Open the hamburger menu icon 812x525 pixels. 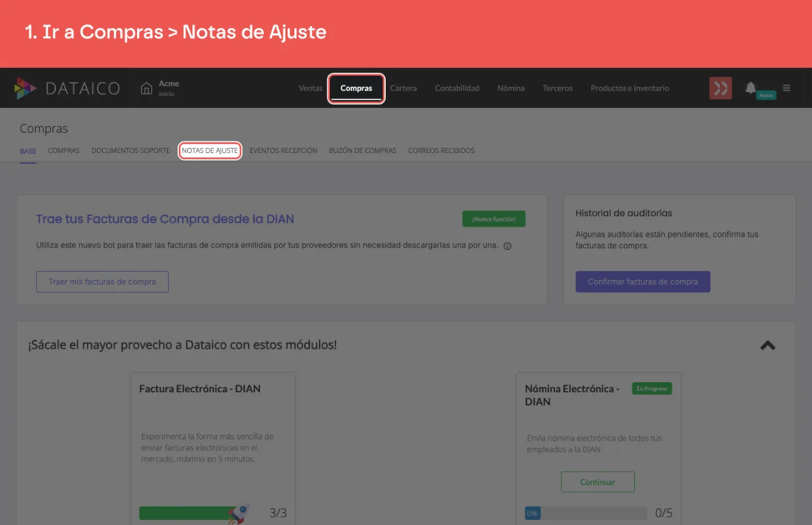click(787, 88)
